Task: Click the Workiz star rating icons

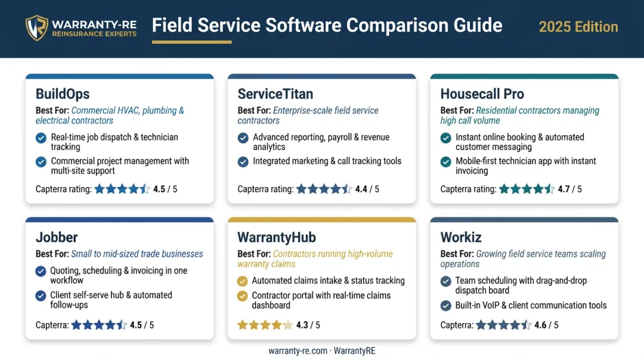Action: (x=503, y=325)
